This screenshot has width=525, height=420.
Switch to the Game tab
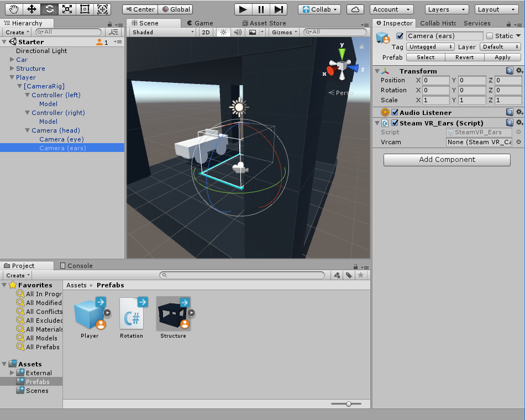(200, 23)
